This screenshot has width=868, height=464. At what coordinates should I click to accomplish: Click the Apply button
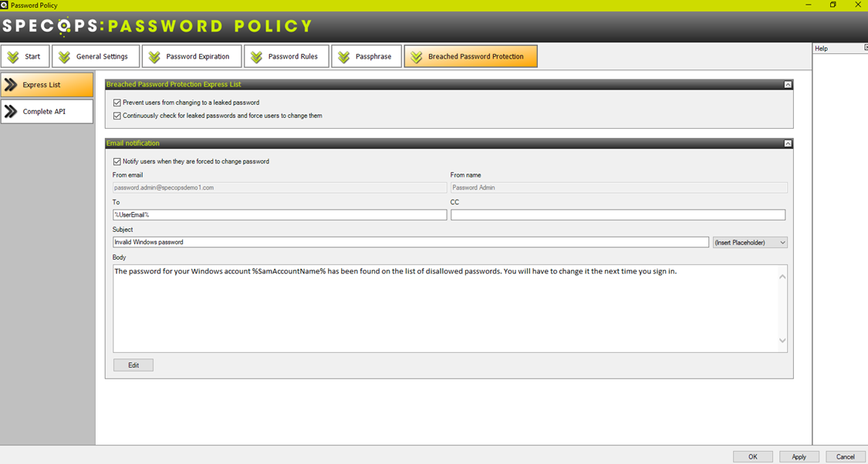click(x=799, y=457)
